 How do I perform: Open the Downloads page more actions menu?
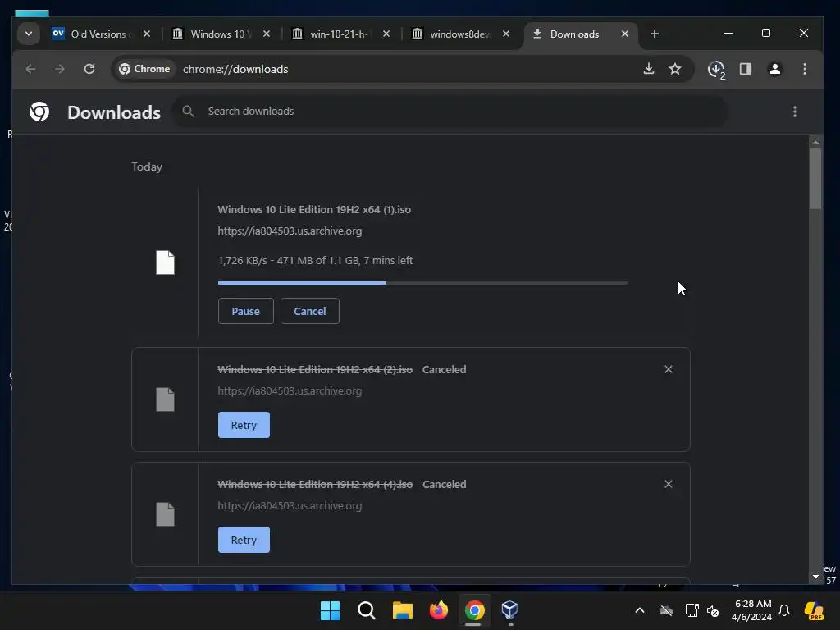(x=794, y=112)
